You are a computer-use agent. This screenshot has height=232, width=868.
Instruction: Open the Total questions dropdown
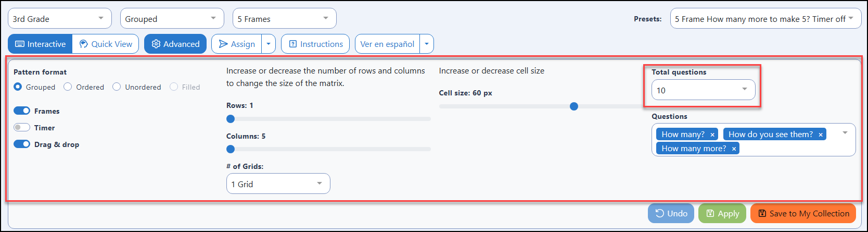tap(703, 90)
